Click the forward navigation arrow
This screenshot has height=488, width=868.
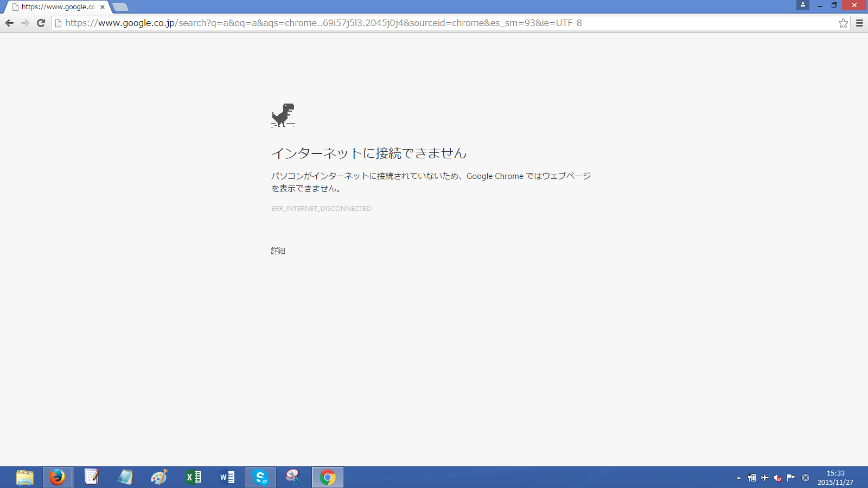[25, 23]
